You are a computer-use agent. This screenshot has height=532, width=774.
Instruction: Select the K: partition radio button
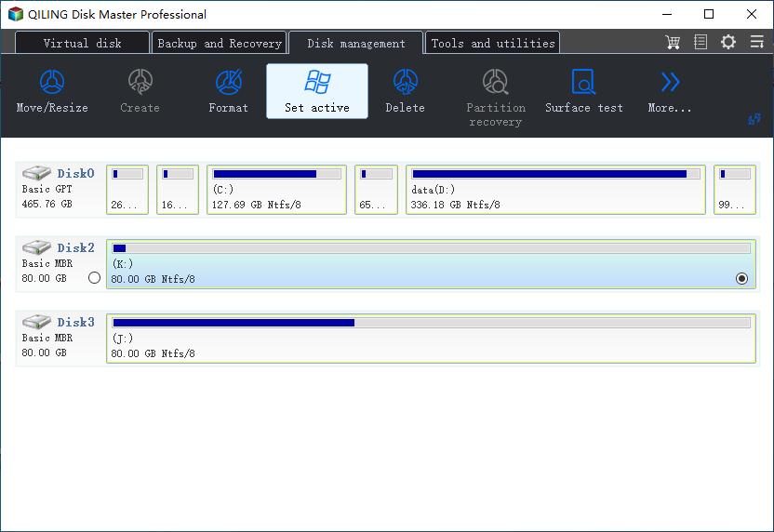tap(741, 279)
